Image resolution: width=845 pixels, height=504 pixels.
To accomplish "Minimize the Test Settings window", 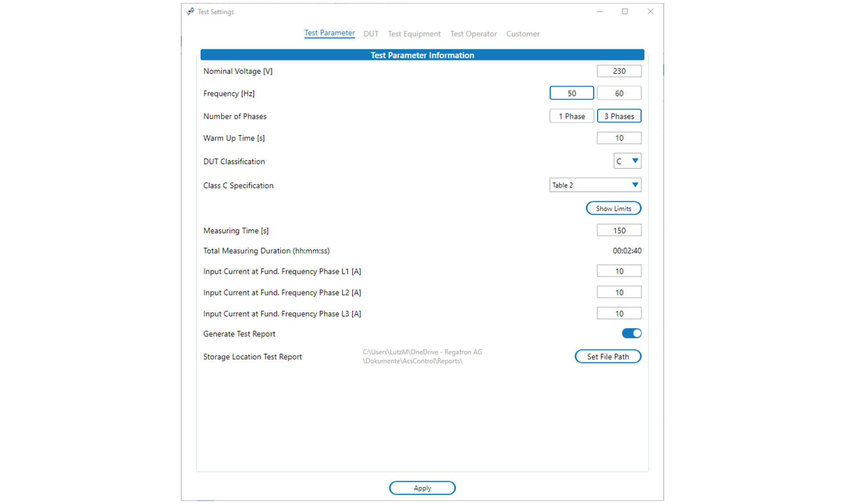I will (599, 11).
